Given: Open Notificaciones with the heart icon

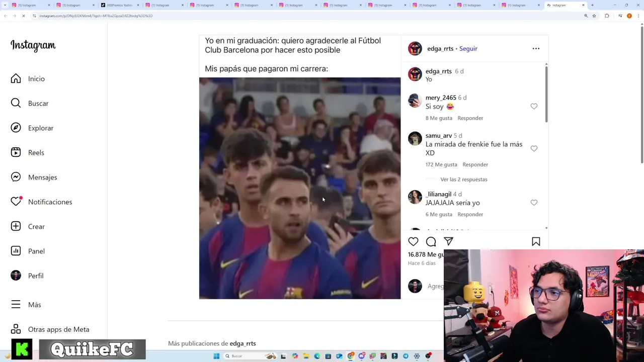Looking at the screenshot, I should pyautogui.click(x=41, y=202).
